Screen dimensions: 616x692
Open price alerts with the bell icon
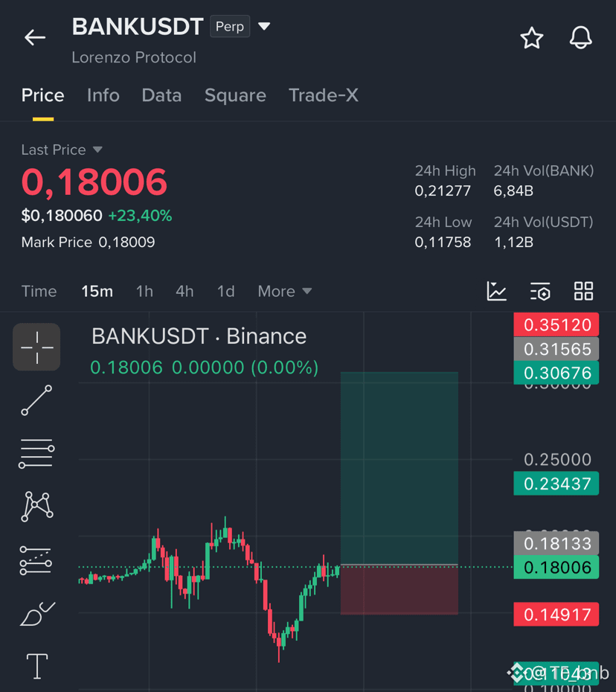click(580, 37)
